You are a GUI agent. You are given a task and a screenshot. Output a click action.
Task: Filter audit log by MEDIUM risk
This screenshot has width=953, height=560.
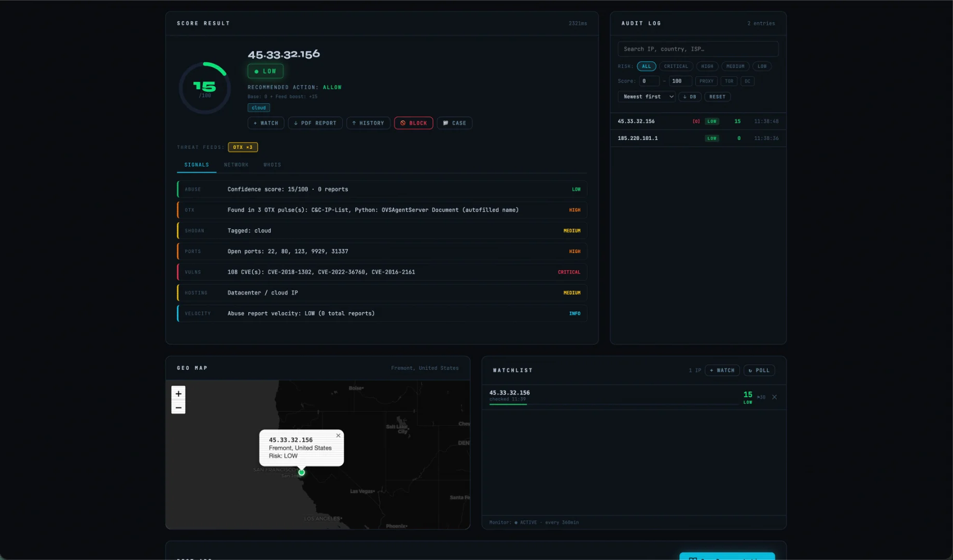click(735, 66)
